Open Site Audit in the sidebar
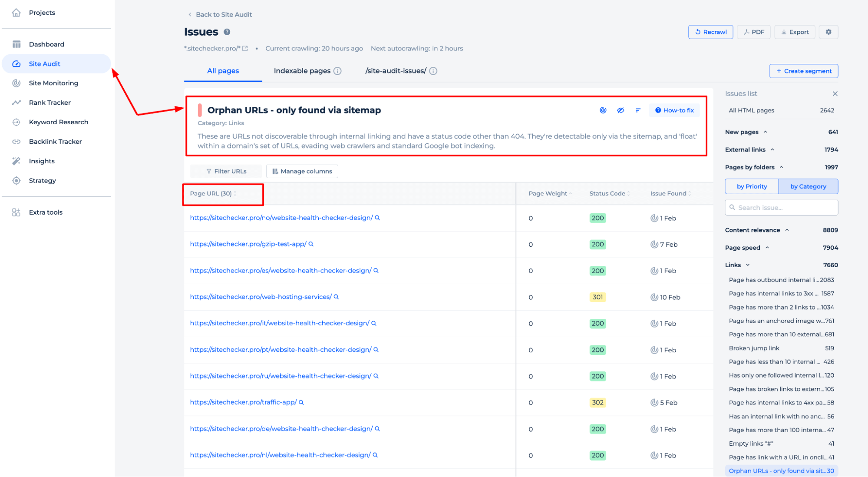 pos(56,64)
